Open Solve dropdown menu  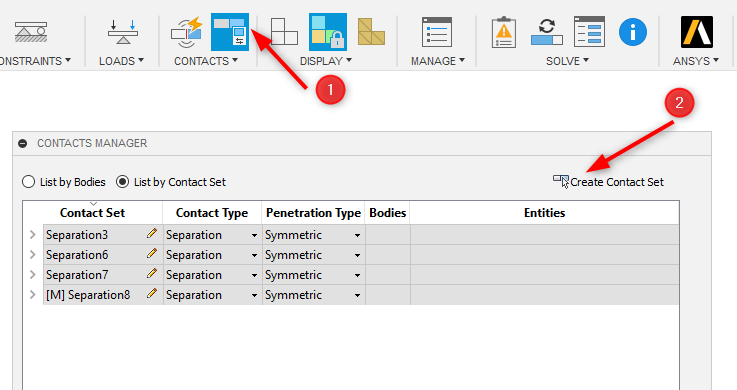pos(567,61)
